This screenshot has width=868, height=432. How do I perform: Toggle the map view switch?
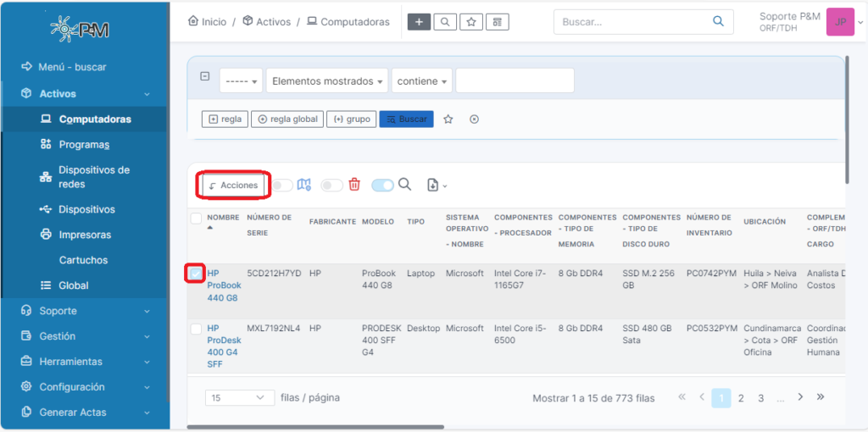tap(282, 185)
